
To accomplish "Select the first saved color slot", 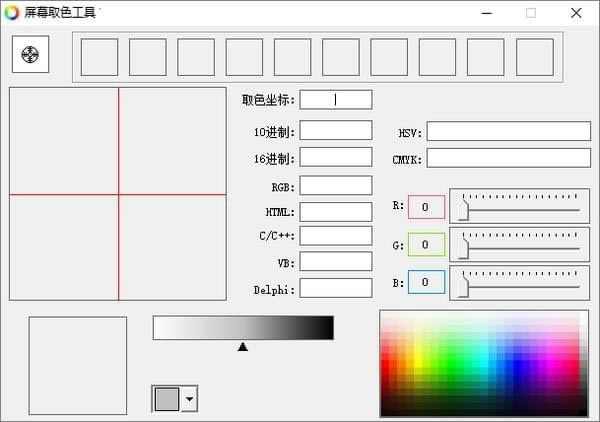I will click(x=99, y=57).
